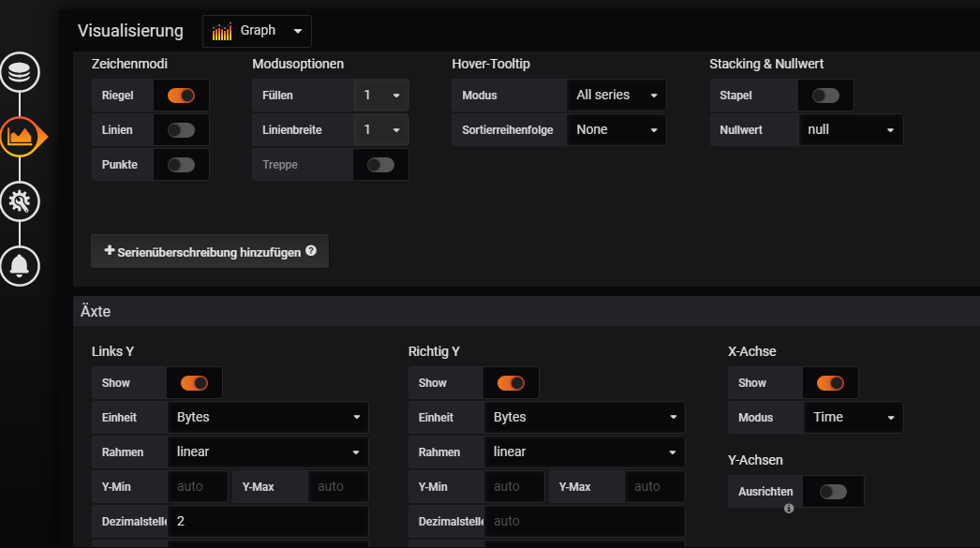Open the Alert bell sidebar icon

[20, 265]
